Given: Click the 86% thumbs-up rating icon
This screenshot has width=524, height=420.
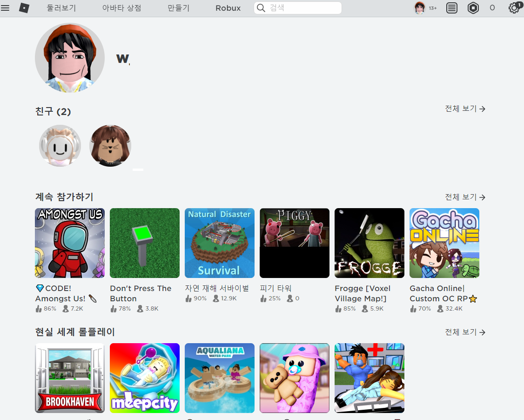Looking at the screenshot, I should pos(39,309).
